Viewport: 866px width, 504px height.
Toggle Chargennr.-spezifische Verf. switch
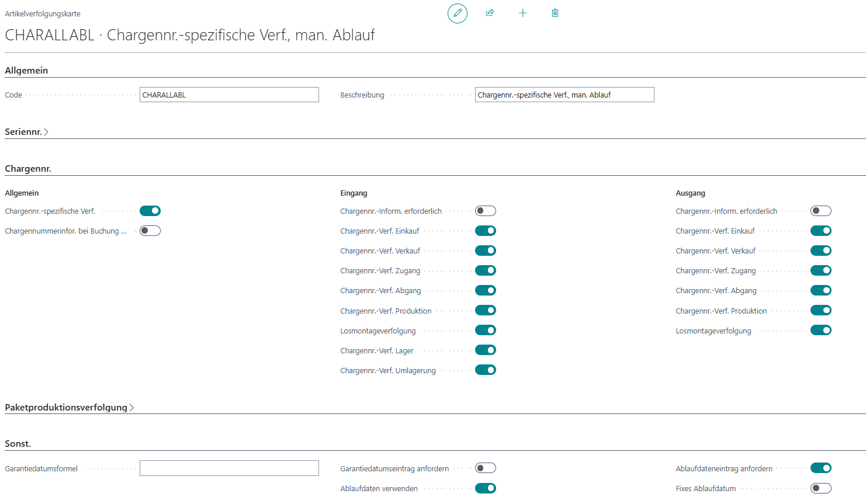pos(150,211)
